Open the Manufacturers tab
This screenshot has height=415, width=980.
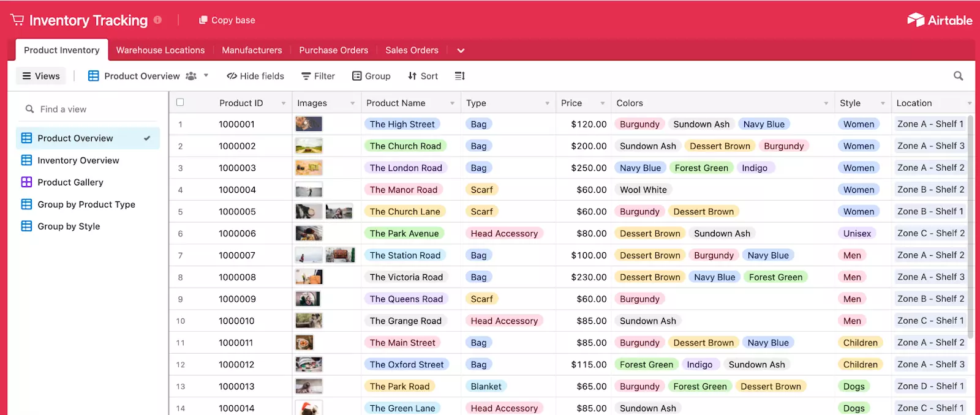coord(252,50)
